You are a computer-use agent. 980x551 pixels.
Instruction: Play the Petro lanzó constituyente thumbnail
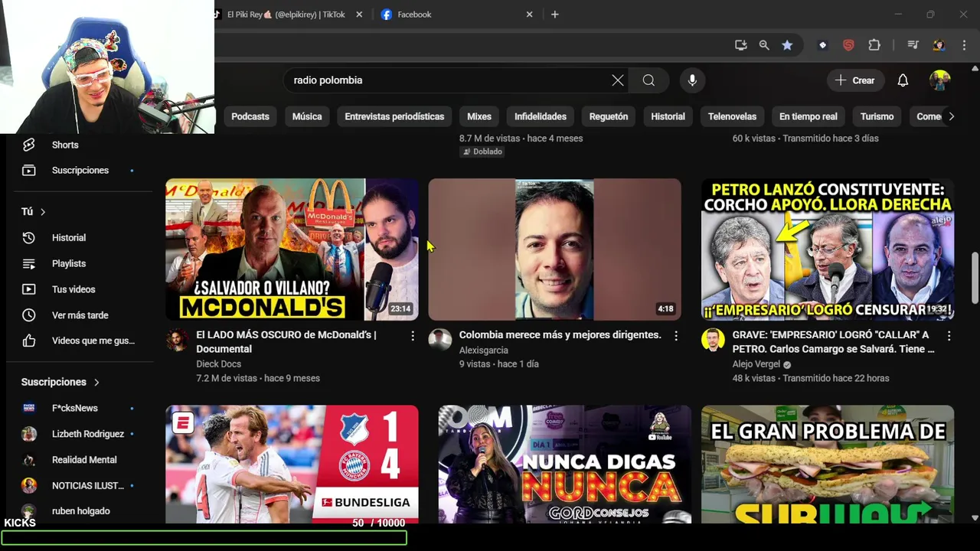coord(828,249)
